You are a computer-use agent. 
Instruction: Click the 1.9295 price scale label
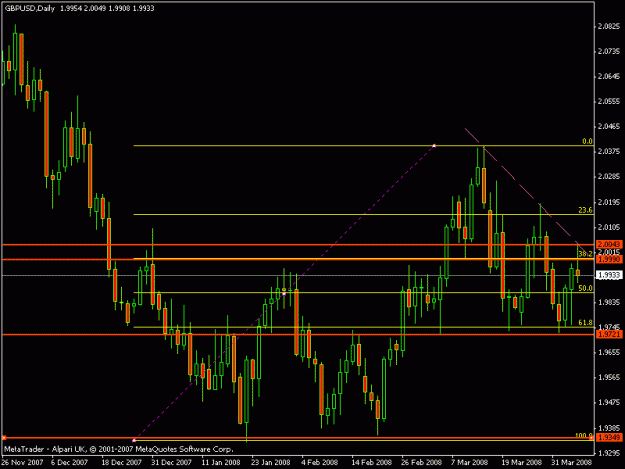609,453
